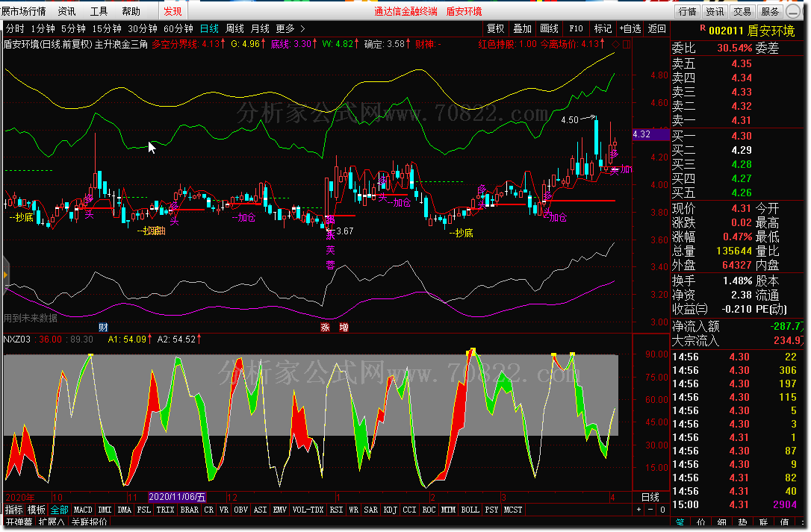Click the 15:00 trade row with 2904

pyautogui.click(x=736, y=504)
